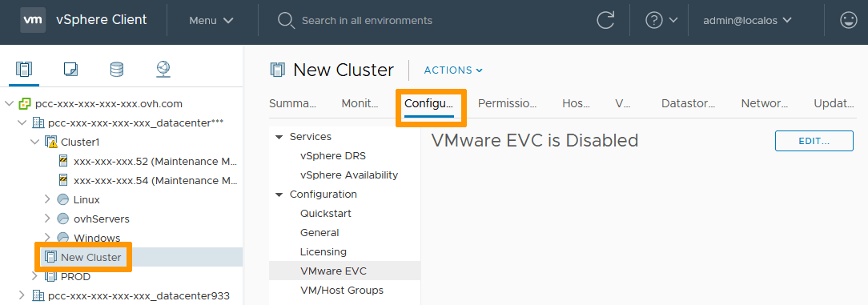Open Quickstart configuration

pos(326,214)
